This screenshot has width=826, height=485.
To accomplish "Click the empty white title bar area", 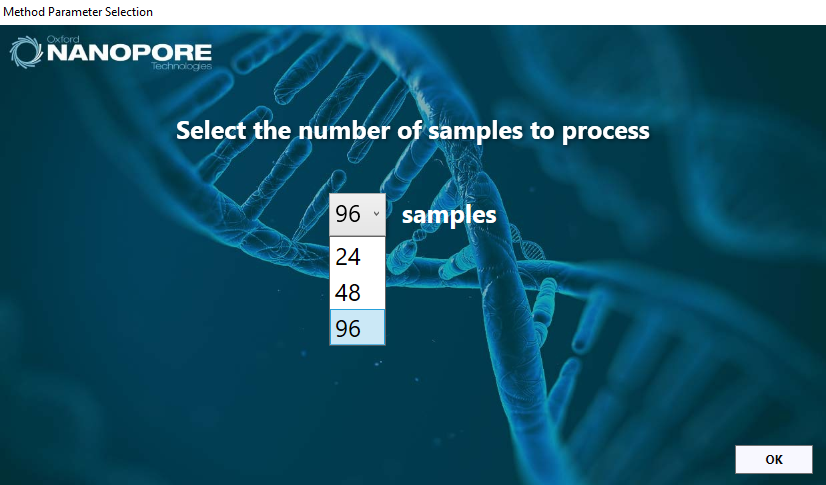I will pos(474,12).
